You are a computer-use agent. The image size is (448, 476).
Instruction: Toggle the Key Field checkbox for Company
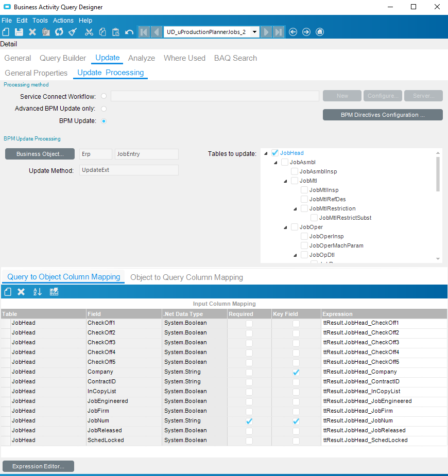(296, 372)
